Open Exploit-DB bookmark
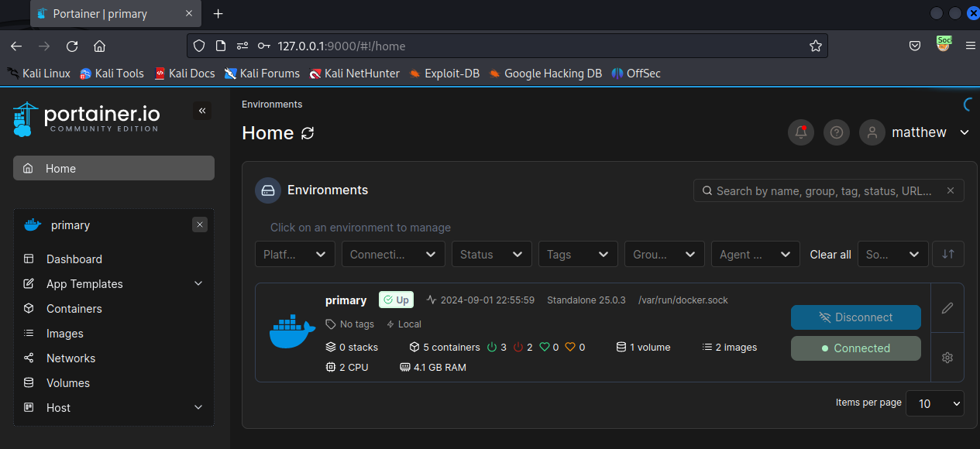Screen dimensions: 980x449 [x=445, y=74]
